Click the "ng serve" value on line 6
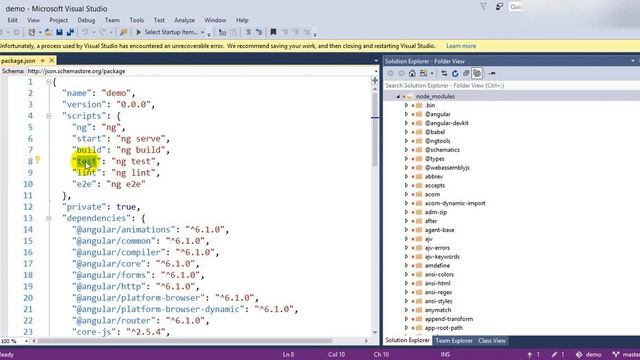Screen dimensions: 640x360 coord(141,139)
